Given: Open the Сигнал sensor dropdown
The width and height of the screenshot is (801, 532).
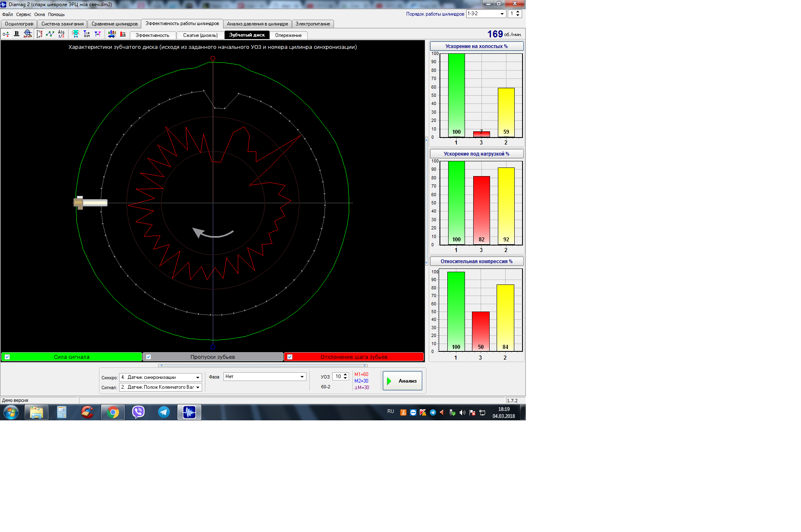Looking at the screenshot, I should [160, 387].
